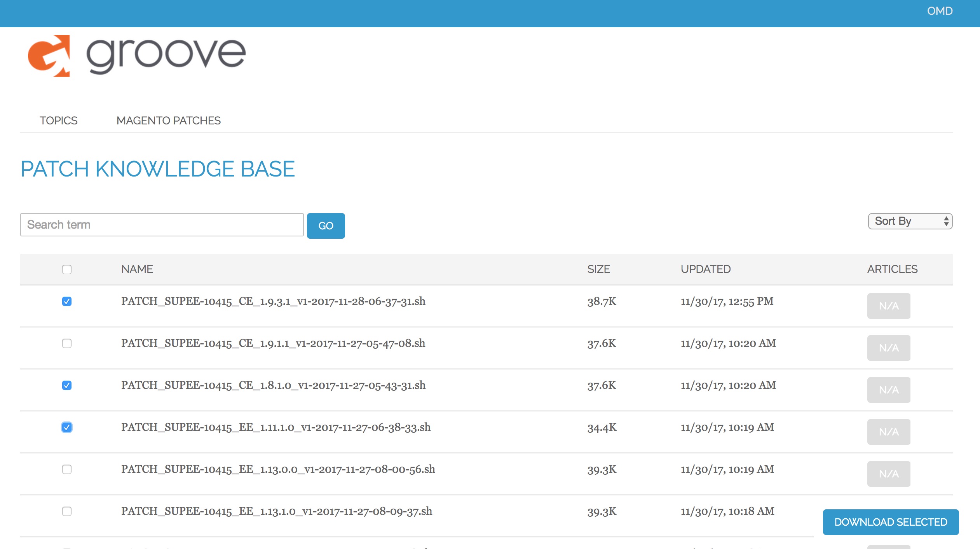The image size is (980, 549).
Task: Check the CE_1.9.1.1 patch checkbox
Action: pyautogui.click(x=67, y=343)
